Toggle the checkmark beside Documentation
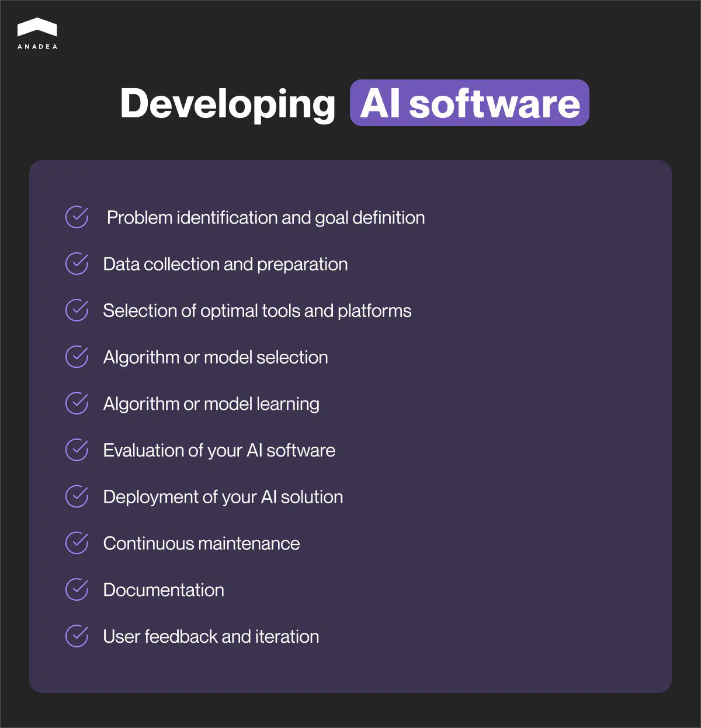The height and width of the screenshot is (728, 701). [77, 590]
